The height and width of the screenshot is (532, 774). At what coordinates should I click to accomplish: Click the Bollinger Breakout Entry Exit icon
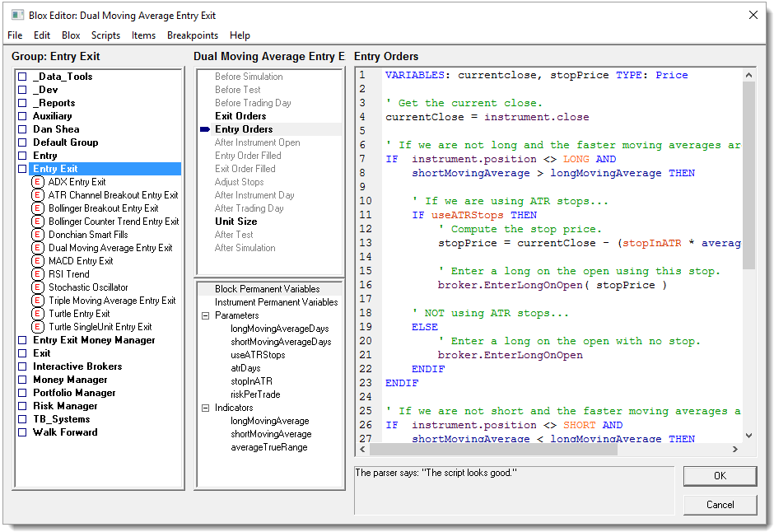(38, 208)
